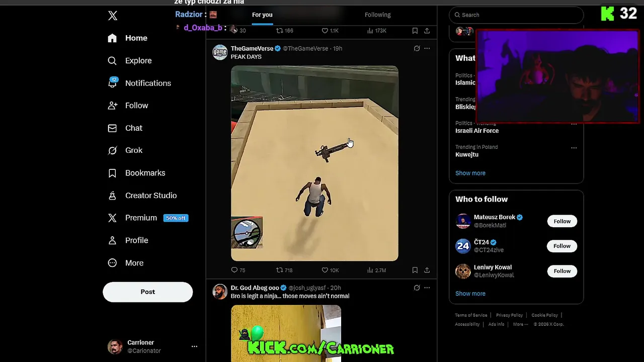Open the Cookie Policy link
Screen dimensions: 644x362
coord(544,315)
